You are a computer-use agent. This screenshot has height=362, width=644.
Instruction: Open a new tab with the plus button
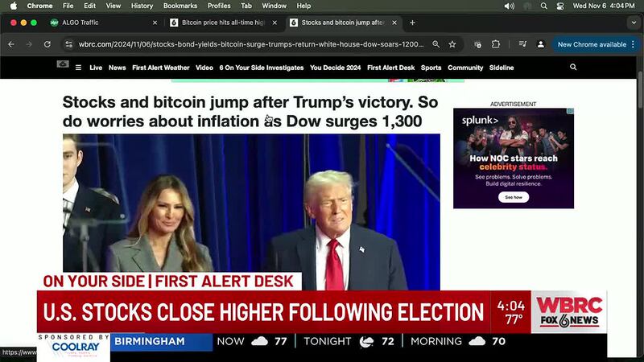click(x=412, y=23)
